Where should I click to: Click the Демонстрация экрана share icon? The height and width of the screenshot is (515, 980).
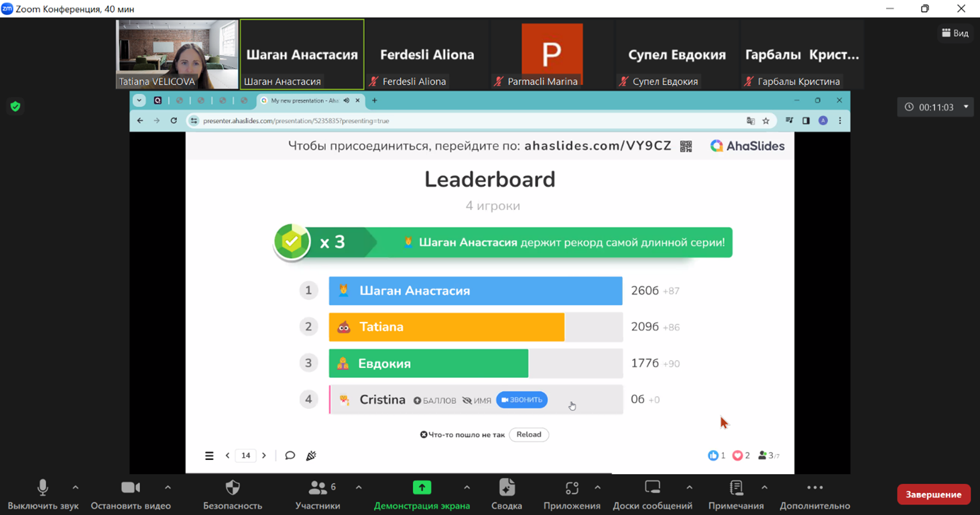tap(422, 488)
